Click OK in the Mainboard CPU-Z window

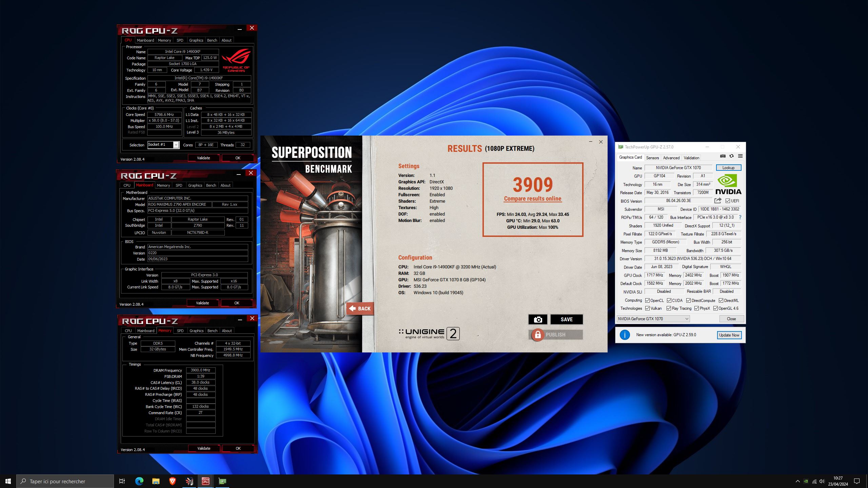[237, 303]
